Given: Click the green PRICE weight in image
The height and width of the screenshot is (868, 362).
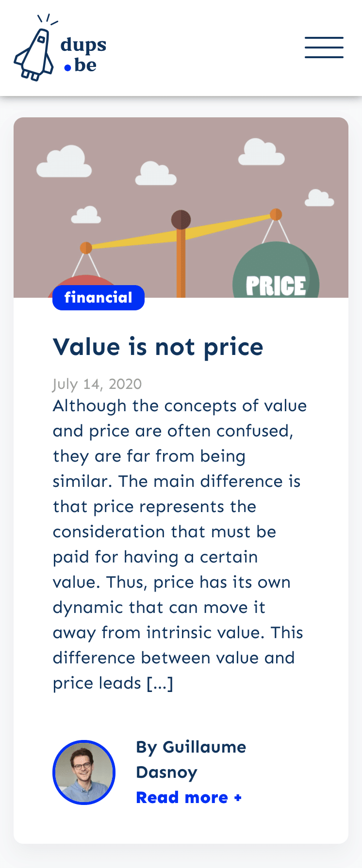Looking at the screenshot, I should pyautogui.click(x=276, y=271).
